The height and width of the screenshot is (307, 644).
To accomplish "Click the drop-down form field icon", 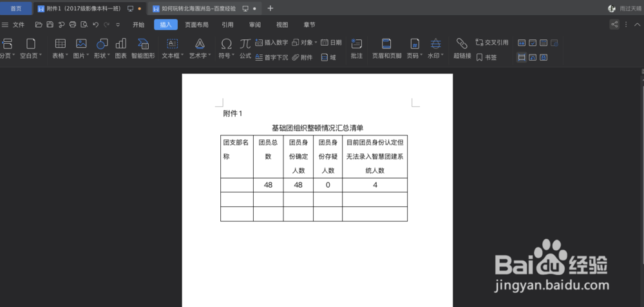I will point(544,43).
